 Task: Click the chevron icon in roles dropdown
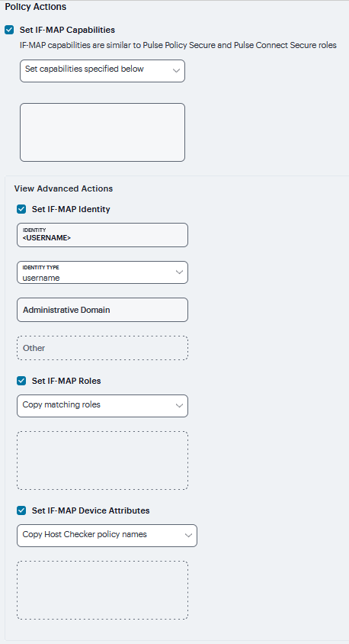coord(179,406)
